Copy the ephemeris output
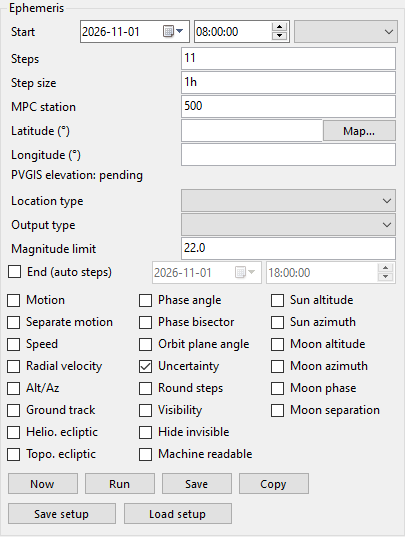 pyautogui.click(x=274, y=484)
